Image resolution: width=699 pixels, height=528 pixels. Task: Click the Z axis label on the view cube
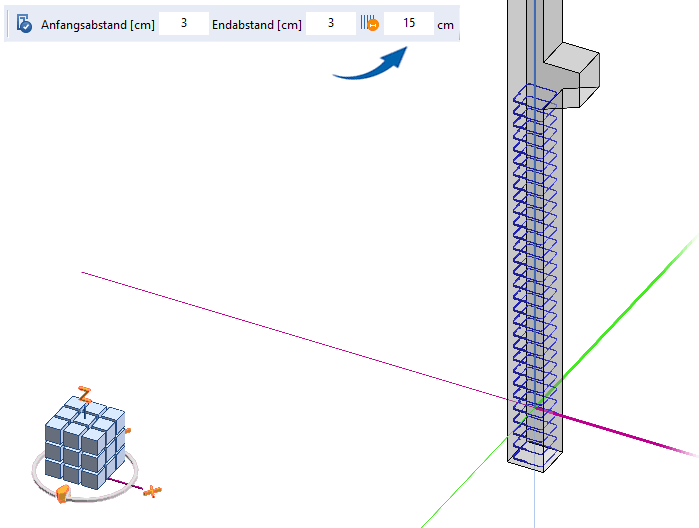tap(84, 394)
